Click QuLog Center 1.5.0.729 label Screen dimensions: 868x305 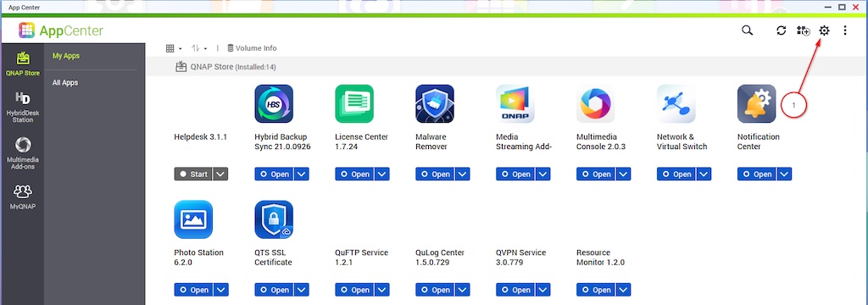pos(440,258)
